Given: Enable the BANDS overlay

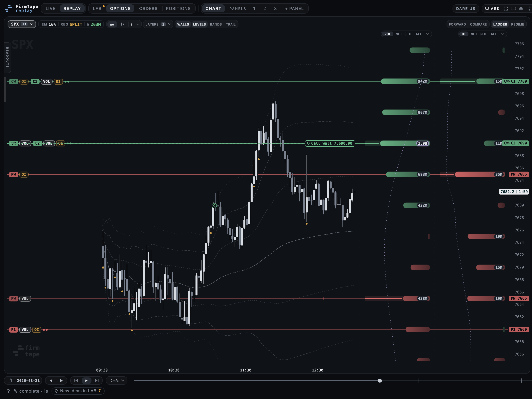Looking at the screenshot, I should pyautogui.click(x=216, y=24).
